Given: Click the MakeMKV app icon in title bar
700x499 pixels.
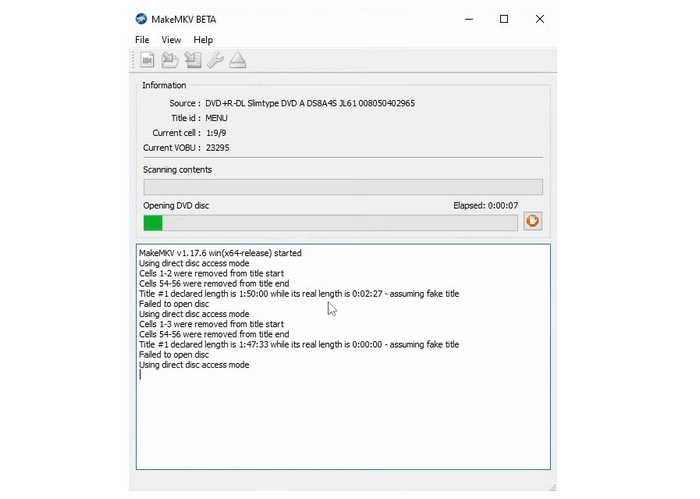Looking at the screenshot, I should point(141,19).
